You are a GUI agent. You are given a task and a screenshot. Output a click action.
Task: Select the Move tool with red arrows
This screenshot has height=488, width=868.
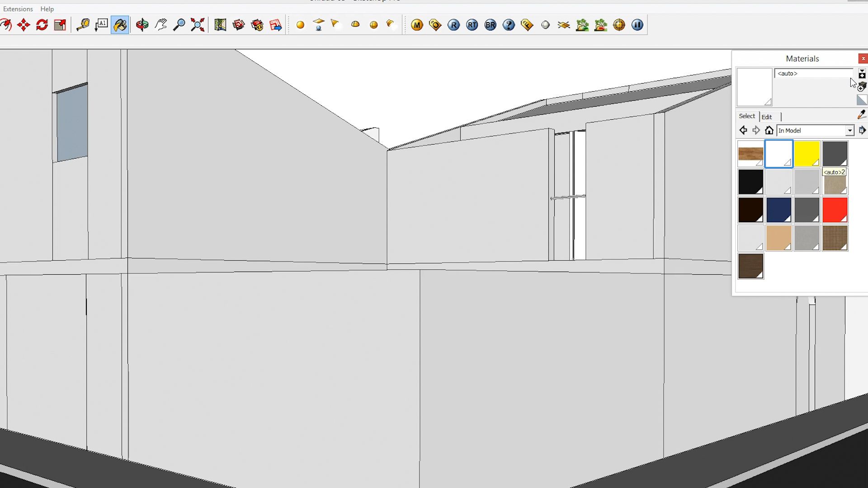tap(24, 25)
